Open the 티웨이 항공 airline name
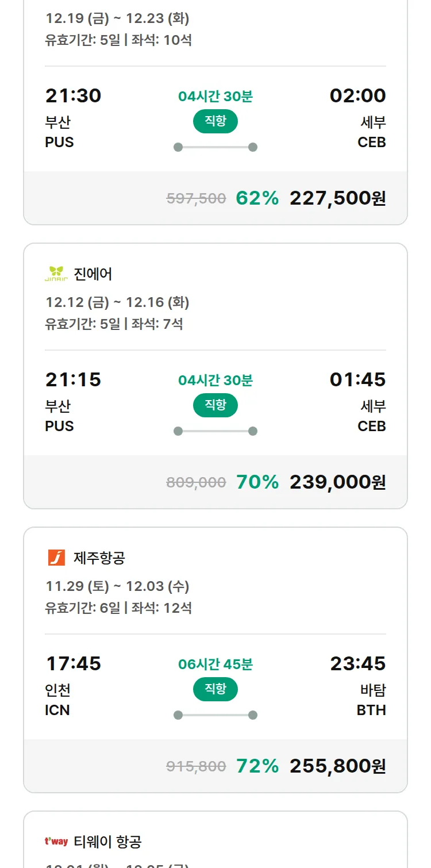 [108, 842]
